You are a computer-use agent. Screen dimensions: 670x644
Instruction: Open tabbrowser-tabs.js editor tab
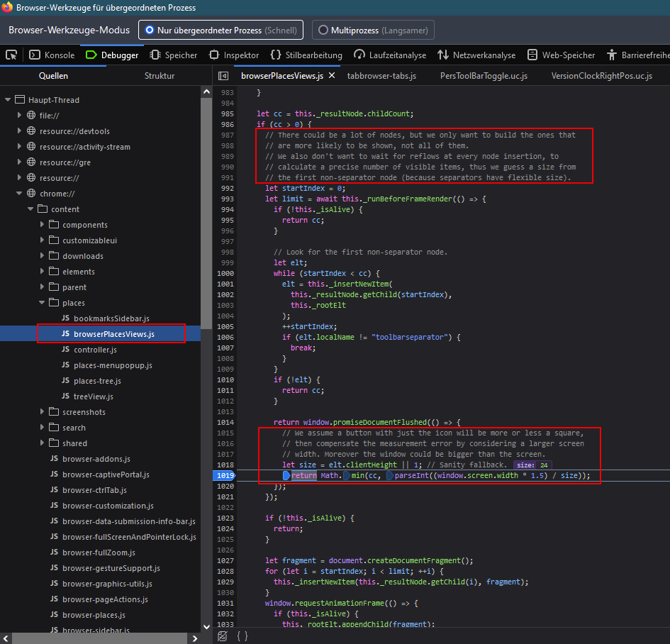[x=381, y=76]
